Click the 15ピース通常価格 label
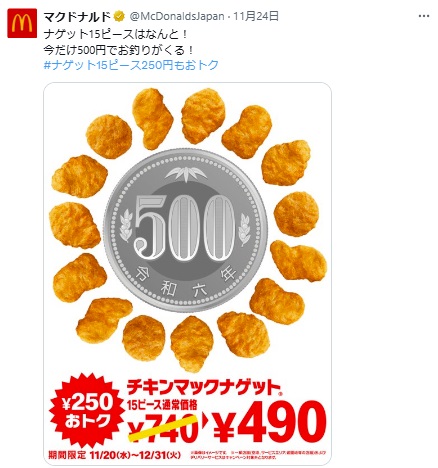438x468 pixels. point(162,405)
